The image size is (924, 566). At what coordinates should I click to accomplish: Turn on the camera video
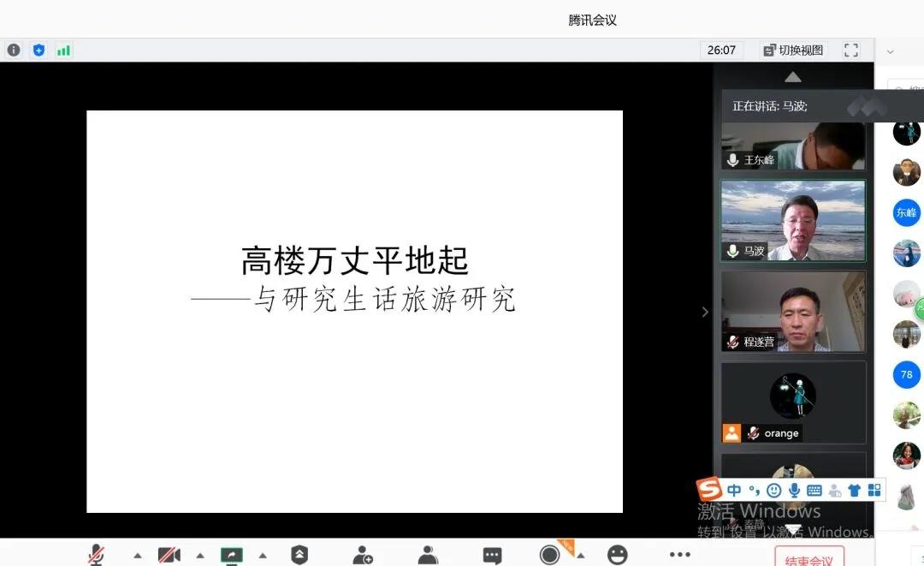pos(169,555)
